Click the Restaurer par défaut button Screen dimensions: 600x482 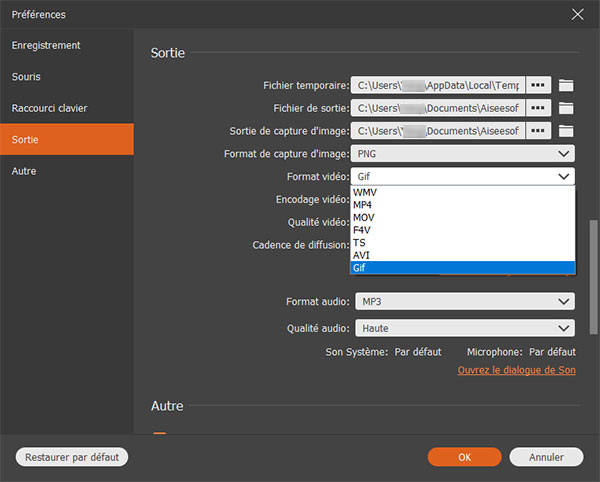pyautogui.click(x=72, y=457)
